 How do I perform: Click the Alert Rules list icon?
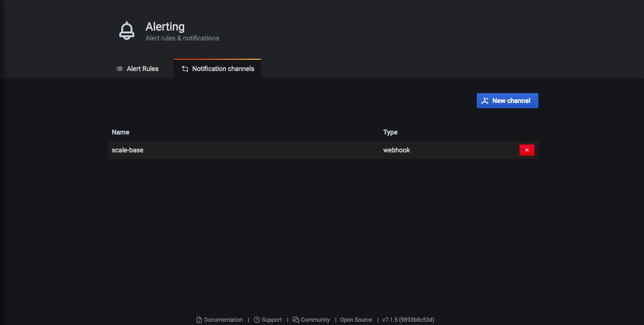pyautogui.click(x=119, y=69)
